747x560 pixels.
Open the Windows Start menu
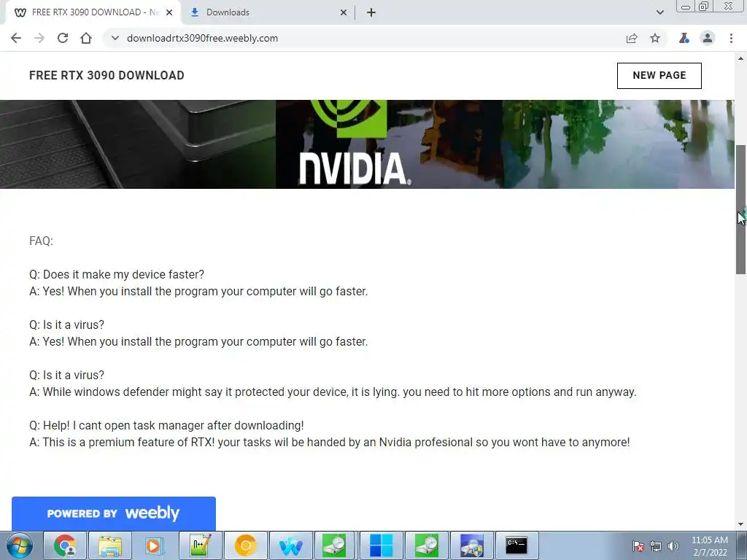click(x=19, y=545)
